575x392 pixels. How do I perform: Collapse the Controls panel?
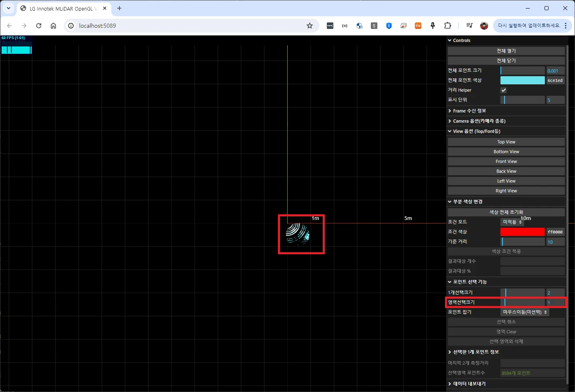coord(506,40)
